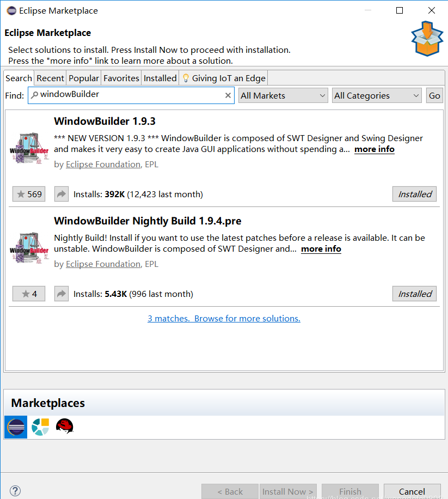Switch to the Installed tab
448x499 pixels.
(160, 78)
